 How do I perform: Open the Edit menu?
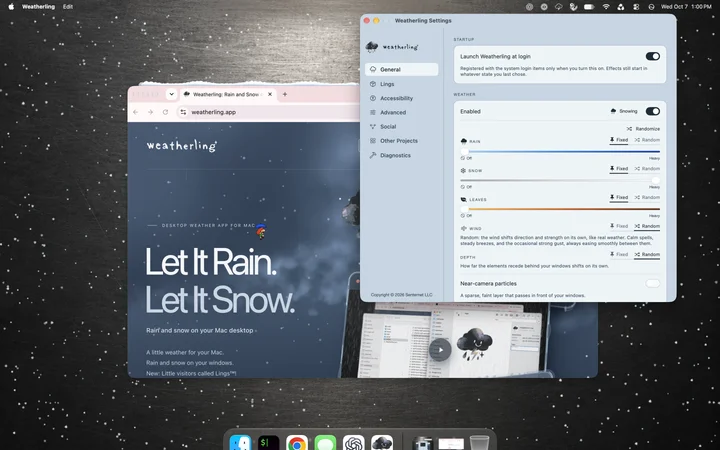(68, 6)
